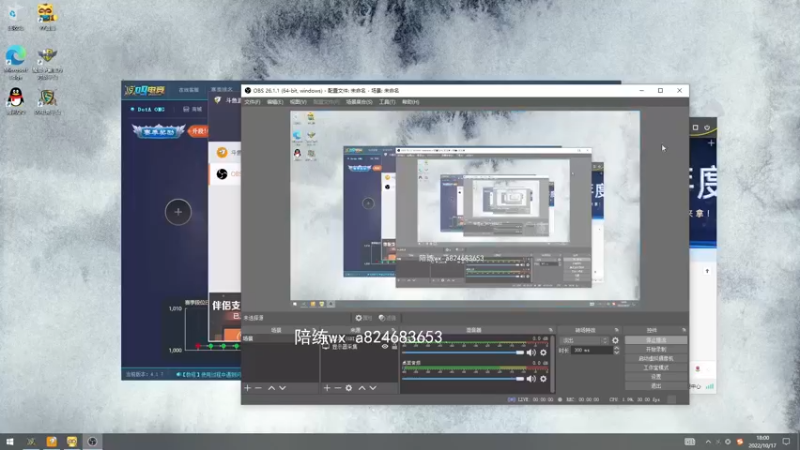
Task: Click the up-arrow button in right background window
Action: [x=707, y=271]
